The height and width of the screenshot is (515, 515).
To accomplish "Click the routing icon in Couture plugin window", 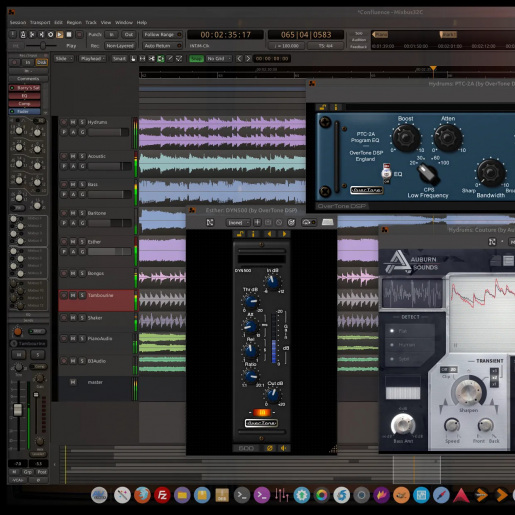I will [x=492, y=242].
